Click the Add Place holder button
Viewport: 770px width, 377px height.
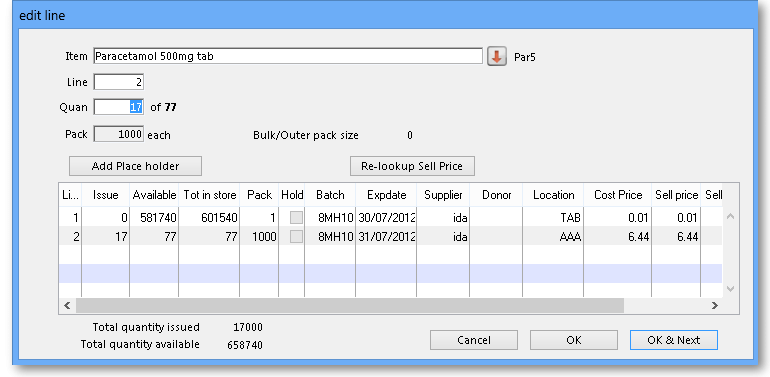[x=136, y=166]
